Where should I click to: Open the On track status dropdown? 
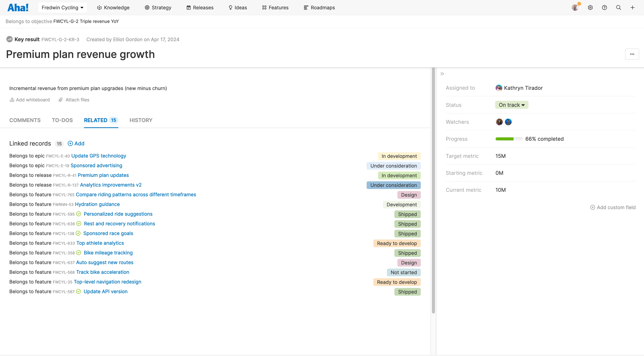click(511, 105)
